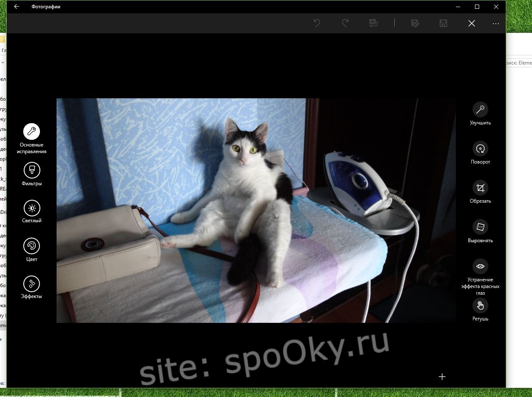Viewport: 532px width, 397px height.
Task: Open the Эффекты effects panel
Action: [x=32, y=283]
